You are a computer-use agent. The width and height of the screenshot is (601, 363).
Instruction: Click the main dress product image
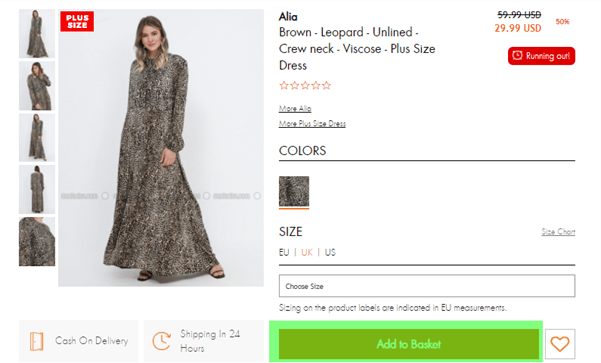[161, 148]
